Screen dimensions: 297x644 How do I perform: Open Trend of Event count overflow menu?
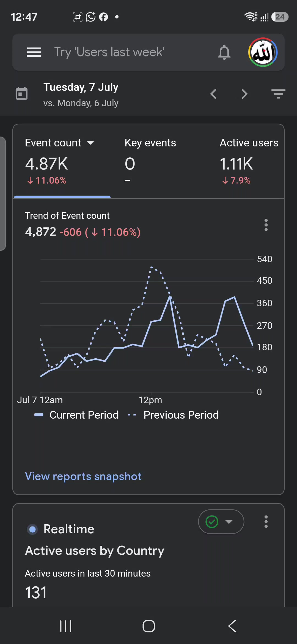266,225
